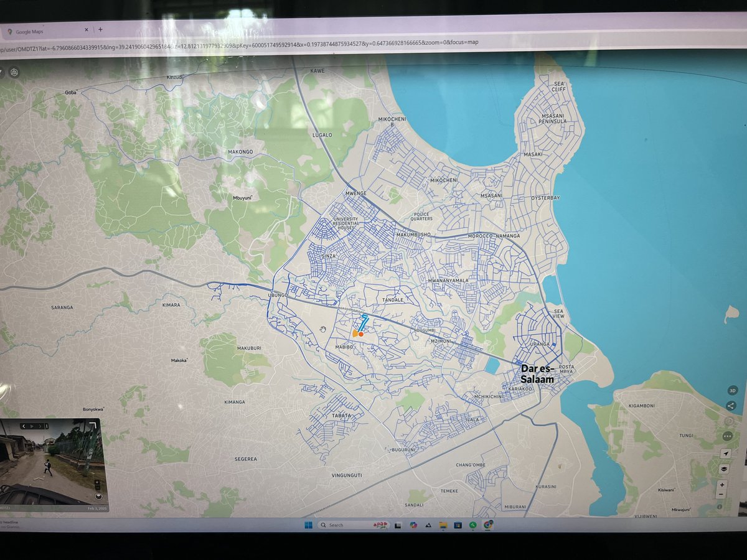Expand the street viewer using corner bracket

(x=93, y=425)
